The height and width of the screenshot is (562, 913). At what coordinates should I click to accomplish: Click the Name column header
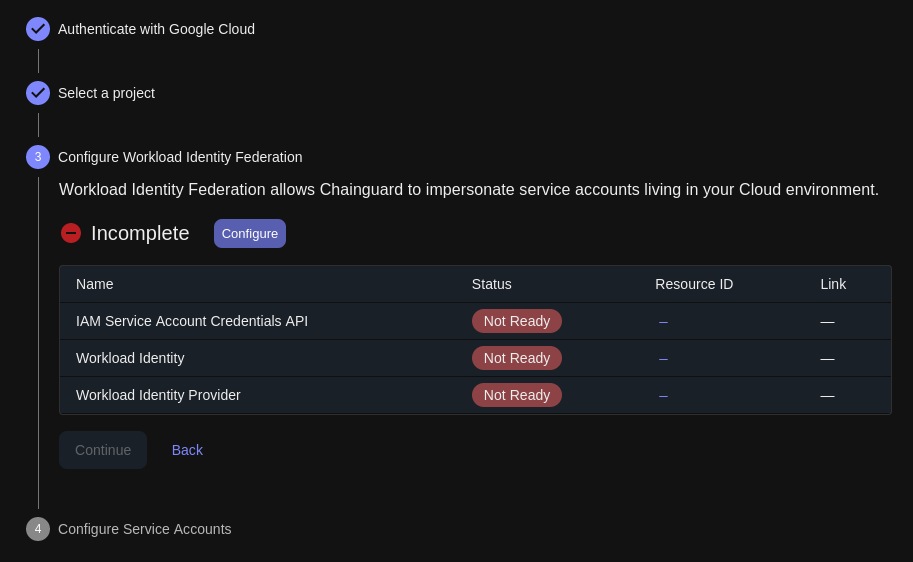pos(94,284)
